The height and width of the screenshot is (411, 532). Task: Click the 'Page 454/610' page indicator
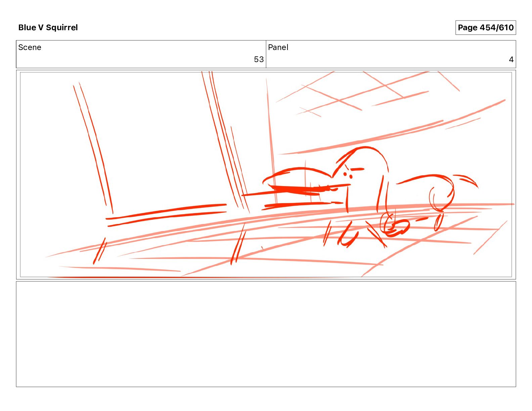pos(485,28)
